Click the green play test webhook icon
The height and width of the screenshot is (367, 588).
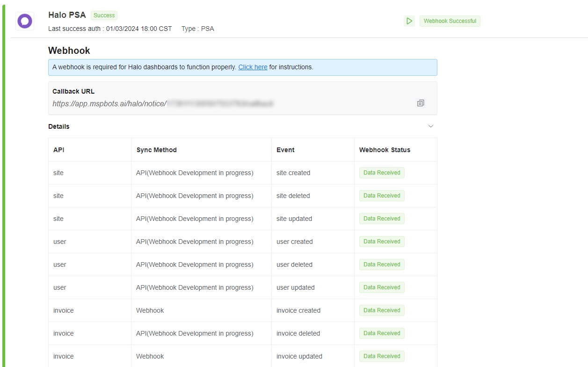(x=409, y=21)
